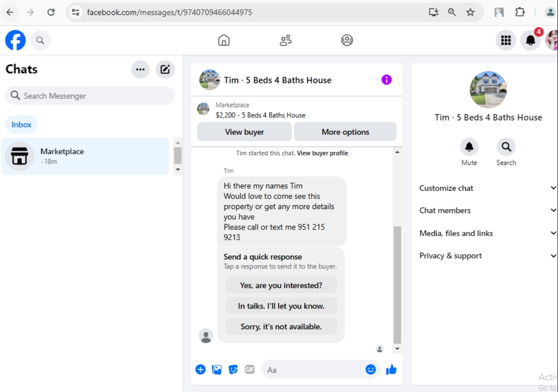Open site information icon in address bar

tap(75, 13)
